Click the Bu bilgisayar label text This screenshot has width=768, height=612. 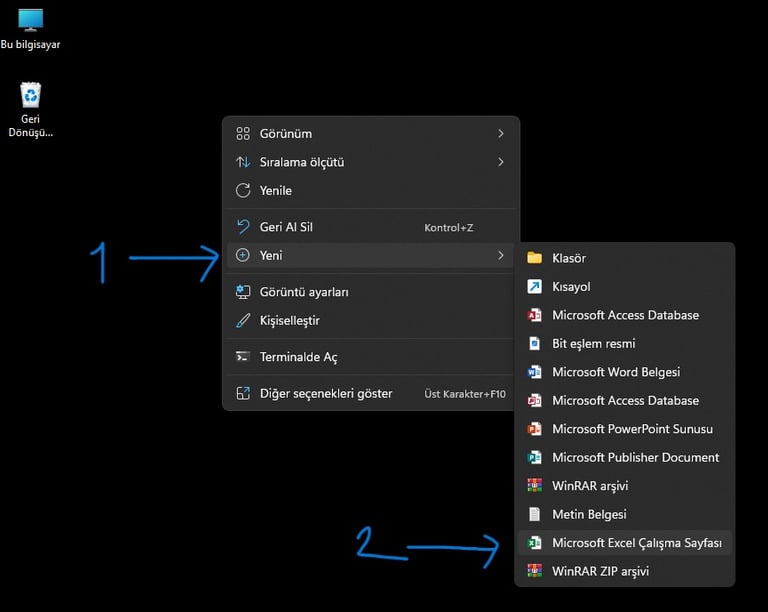(30, 44)
